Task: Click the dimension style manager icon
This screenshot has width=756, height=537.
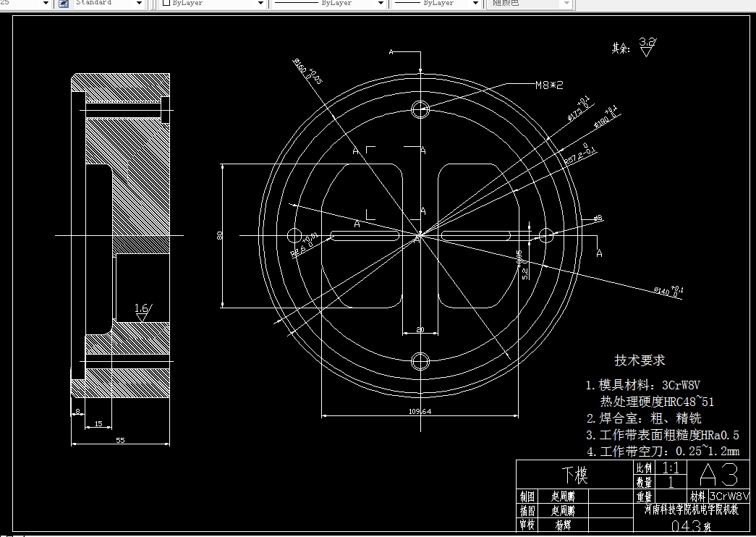Action: point(64,4)
